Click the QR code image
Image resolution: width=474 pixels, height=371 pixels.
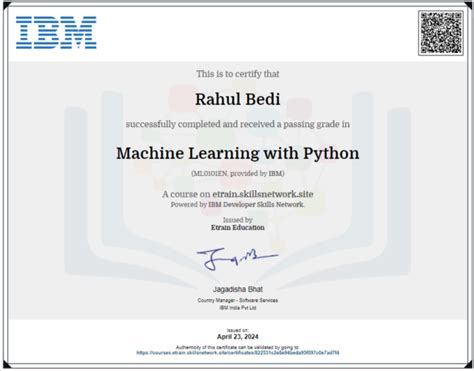pyautogui.click(x=441, y=33)
